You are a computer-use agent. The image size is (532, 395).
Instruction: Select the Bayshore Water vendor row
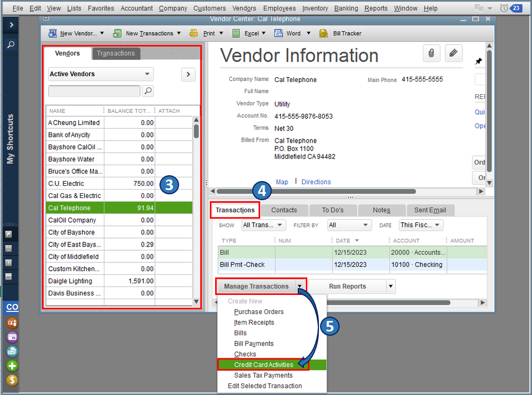[119, 159]
